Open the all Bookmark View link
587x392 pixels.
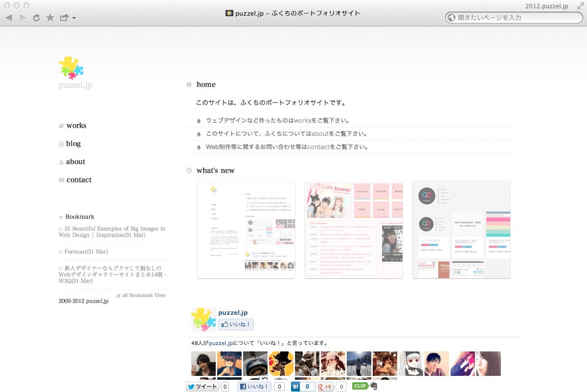143,295
